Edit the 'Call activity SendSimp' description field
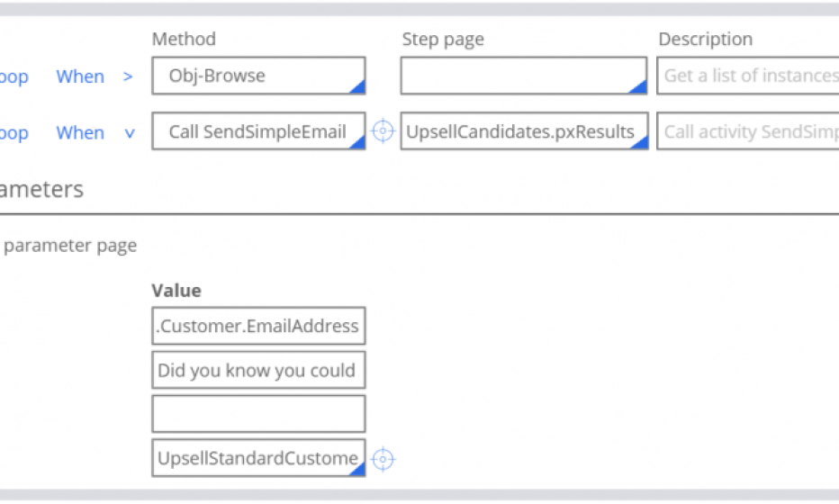839x504 pixels. [748, 131]
